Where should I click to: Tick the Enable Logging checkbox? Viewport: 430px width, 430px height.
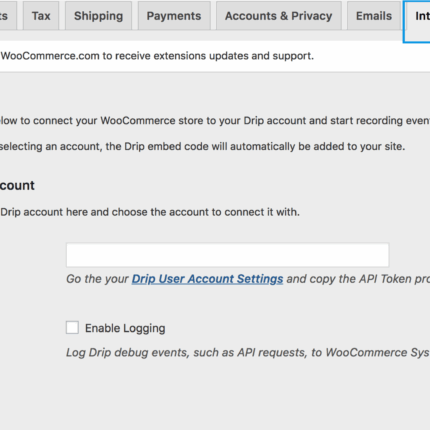click(72, 327)
